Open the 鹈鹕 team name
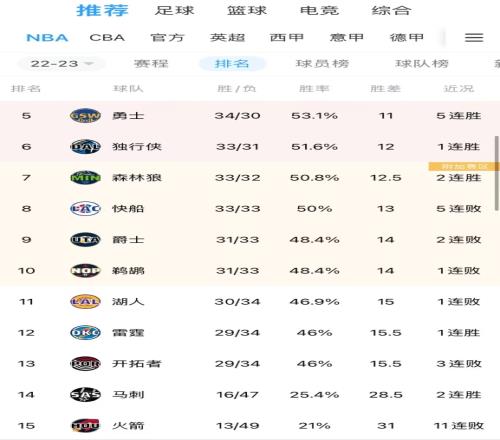This screenshot has height=440, width=500. (128, 271)
